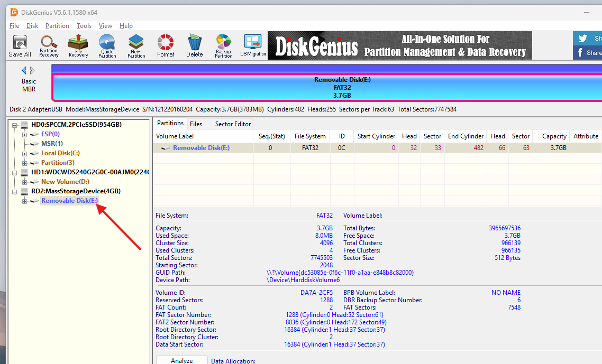Open the Partition menu
Viewport: 602px width, 364px height.
click(57, 26)
